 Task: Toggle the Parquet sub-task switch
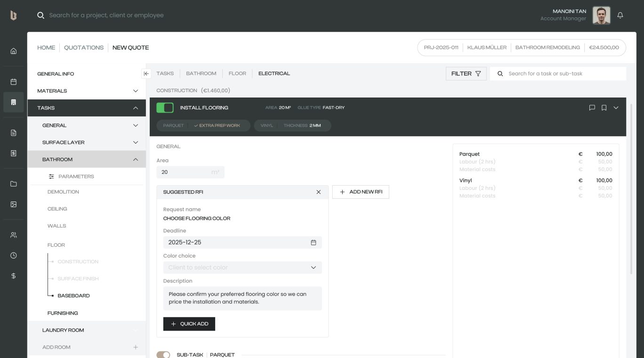click(x=163, y=355)
